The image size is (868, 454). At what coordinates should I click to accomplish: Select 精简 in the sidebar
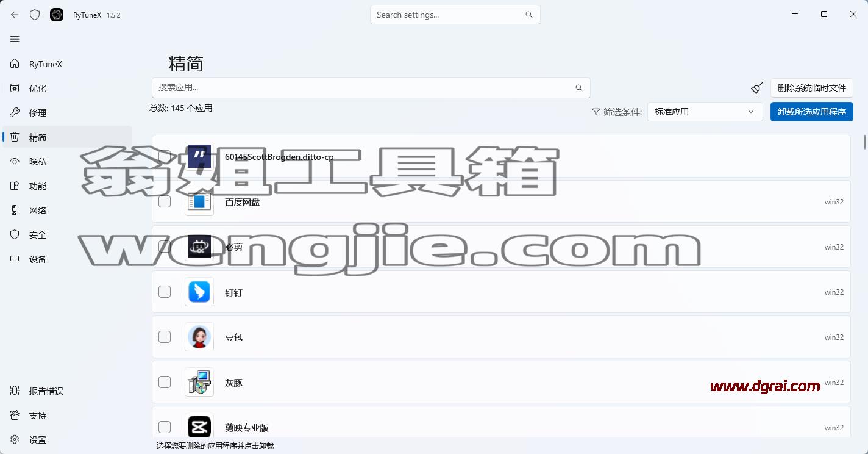point(67,137)
